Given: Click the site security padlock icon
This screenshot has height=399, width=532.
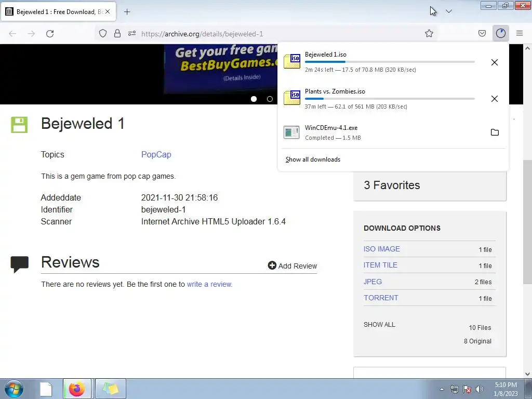Looking at the screenshot, I should (117, 33).
